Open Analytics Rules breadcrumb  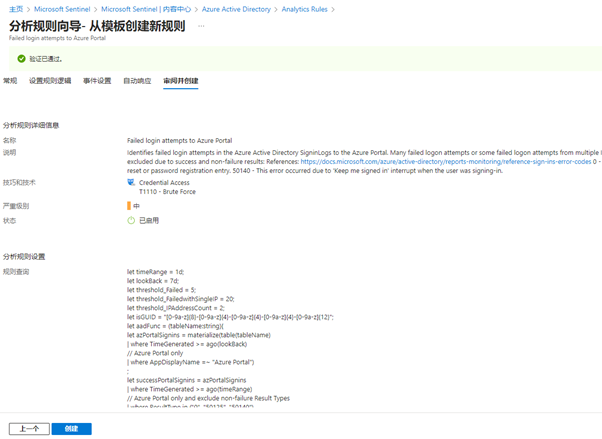[304, 9]
